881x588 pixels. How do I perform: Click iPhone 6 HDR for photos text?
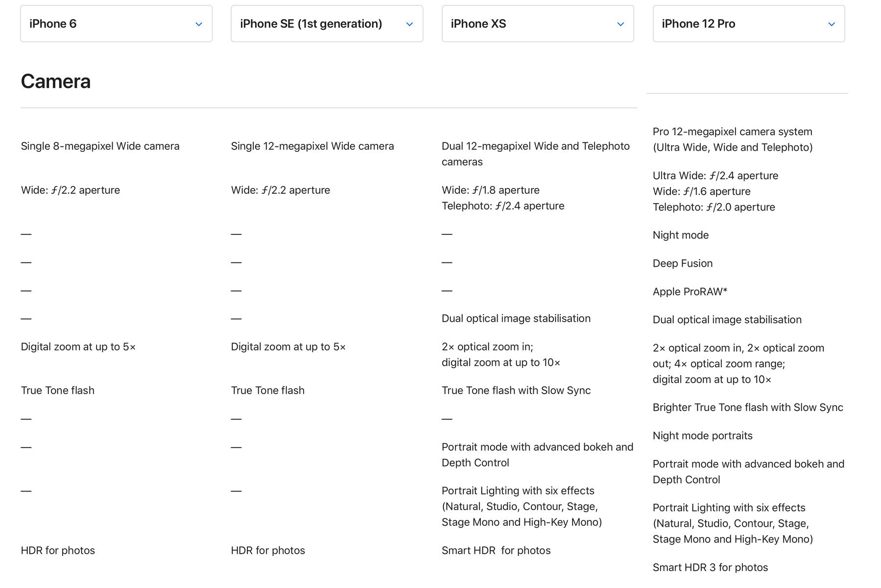click(58, 551)
